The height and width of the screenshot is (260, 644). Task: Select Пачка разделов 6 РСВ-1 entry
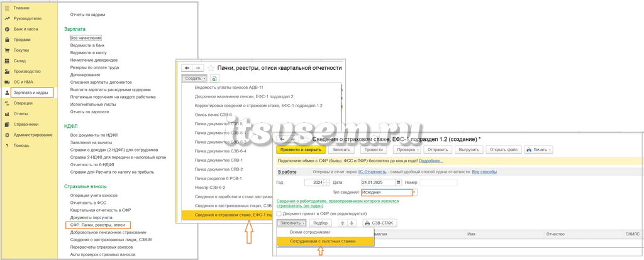pos(218,178)
